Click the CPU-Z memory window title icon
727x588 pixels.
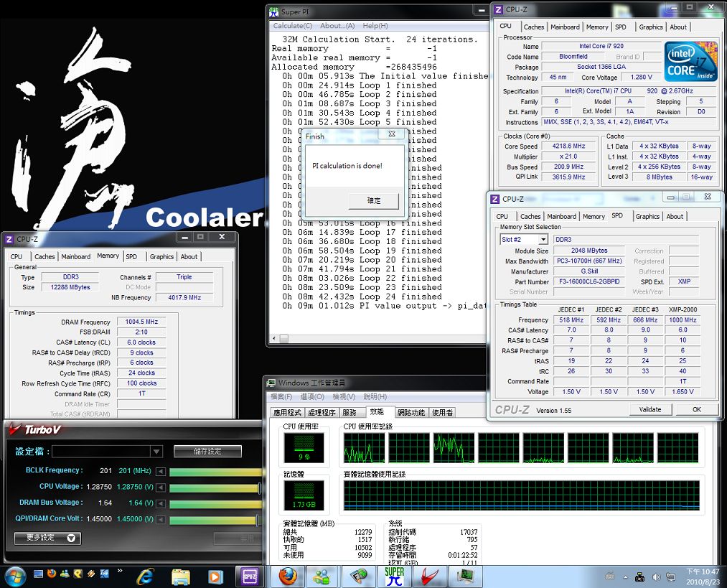click(9, 239)
